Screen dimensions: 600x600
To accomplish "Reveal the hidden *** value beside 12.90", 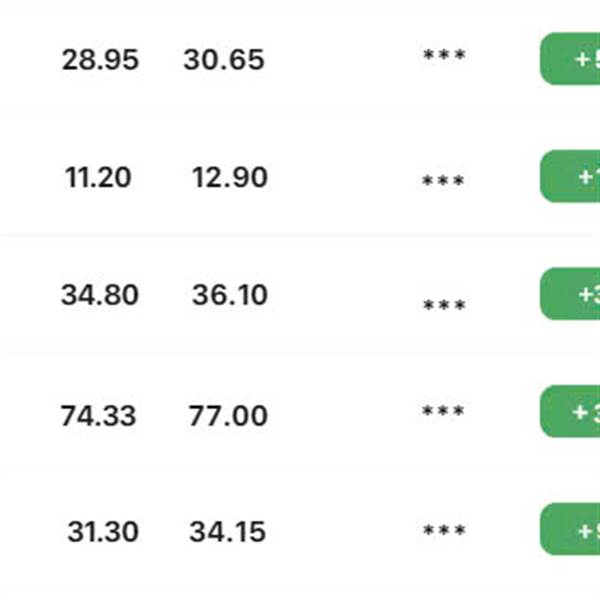I will pos(444,182).
